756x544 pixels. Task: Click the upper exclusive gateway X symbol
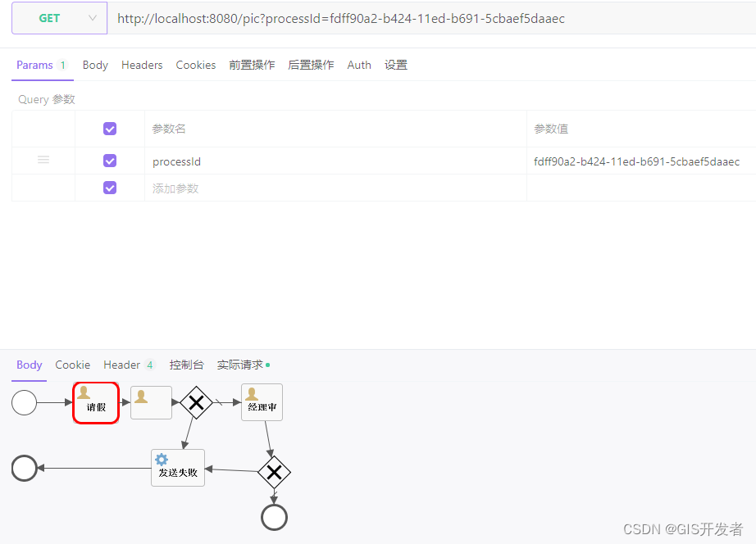pyautogui.click(x=196, y=402)
